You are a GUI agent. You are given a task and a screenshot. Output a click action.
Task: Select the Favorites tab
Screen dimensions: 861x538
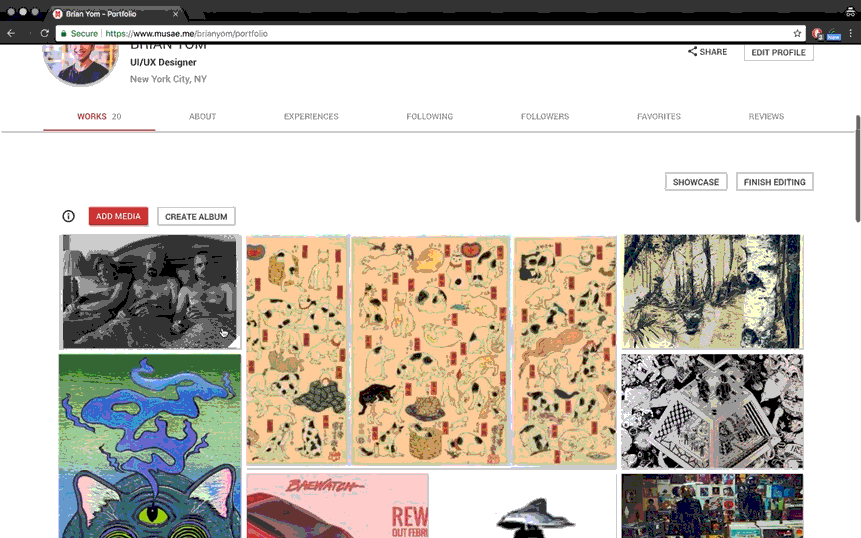[x=658, y=117]
